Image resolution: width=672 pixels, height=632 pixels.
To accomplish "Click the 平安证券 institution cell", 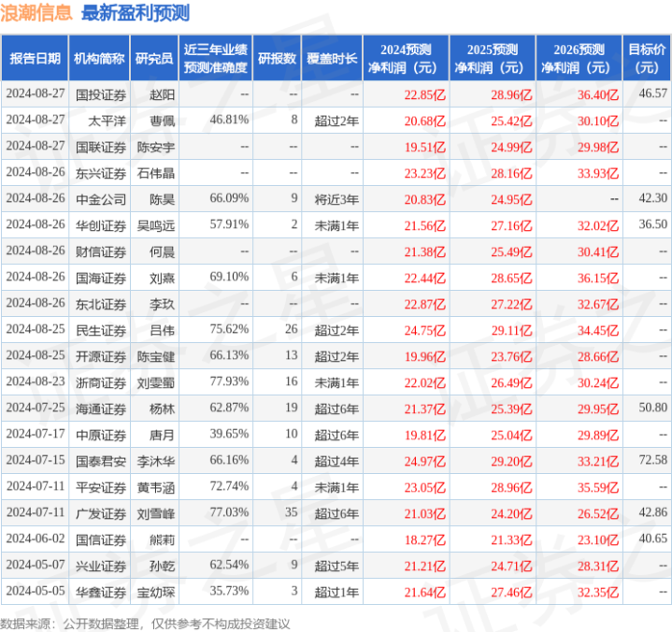I will 101,487.
